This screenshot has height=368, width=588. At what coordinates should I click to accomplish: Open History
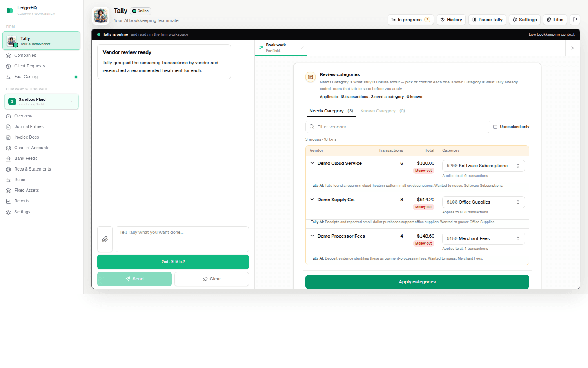[x=451, y=20]
